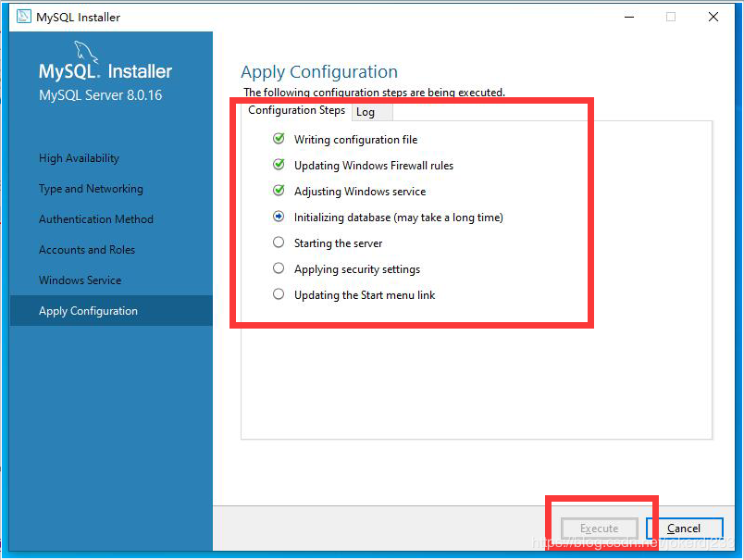Click in-progress indicator beside Initializing database
This screenshot has width=744, height=560.
click(279, 217)
